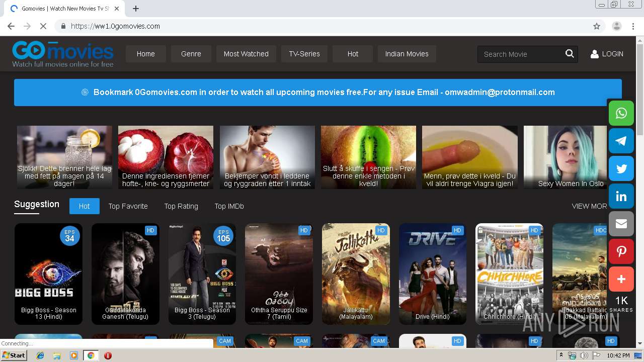
Task: Open TV-Series page
Action: tap(304, 54)
